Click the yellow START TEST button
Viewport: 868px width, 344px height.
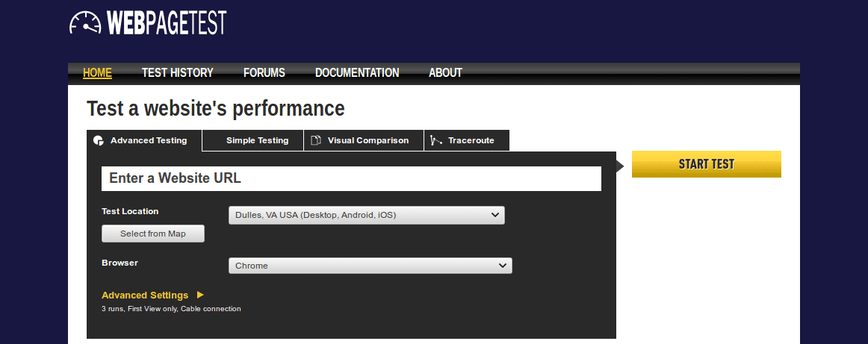(x=707, y=164)
